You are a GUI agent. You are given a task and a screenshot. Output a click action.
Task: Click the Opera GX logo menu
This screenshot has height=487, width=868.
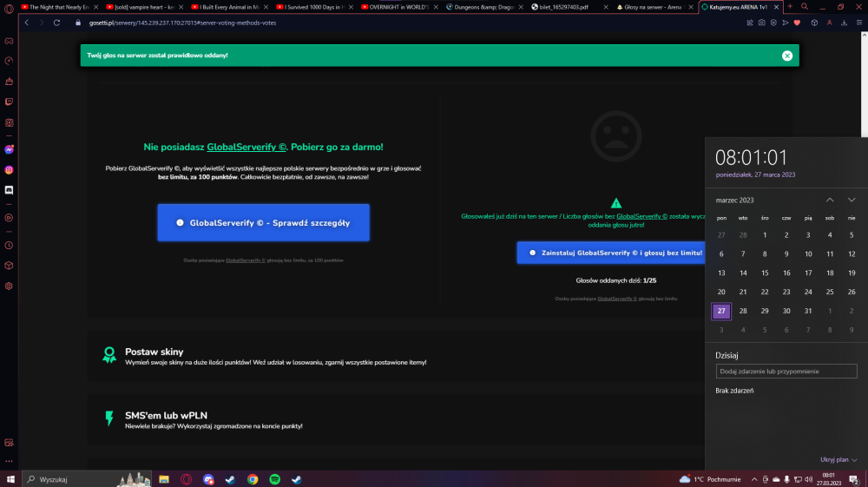click(x=9, y=8)
